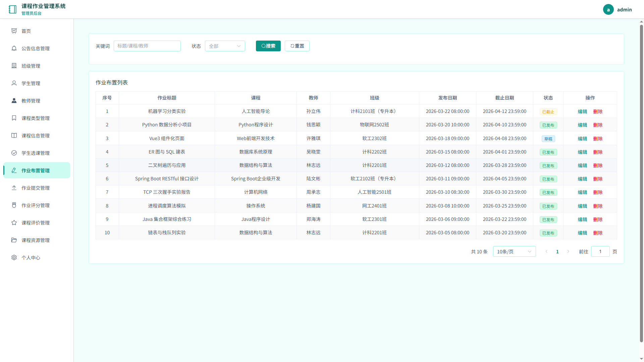Click the 发布日期 column header

447,98
